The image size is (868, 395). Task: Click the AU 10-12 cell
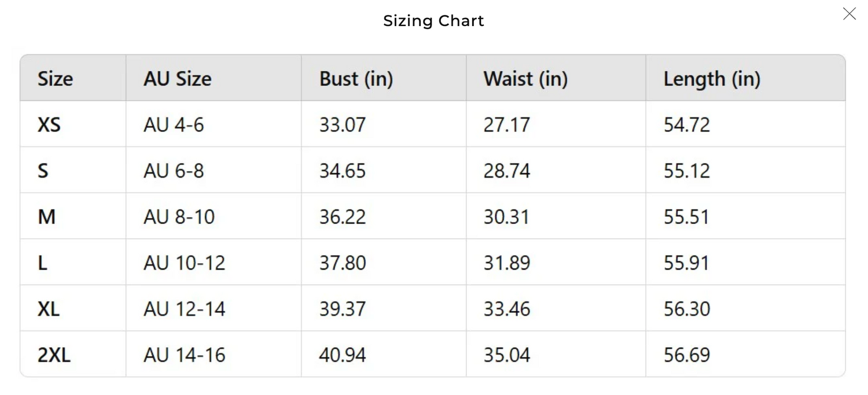point(184,263)
